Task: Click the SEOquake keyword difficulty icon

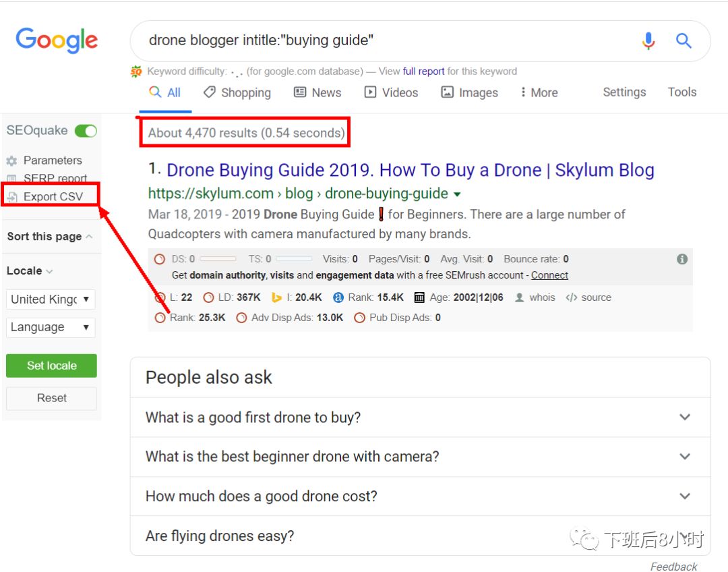Action: [136, 71]
